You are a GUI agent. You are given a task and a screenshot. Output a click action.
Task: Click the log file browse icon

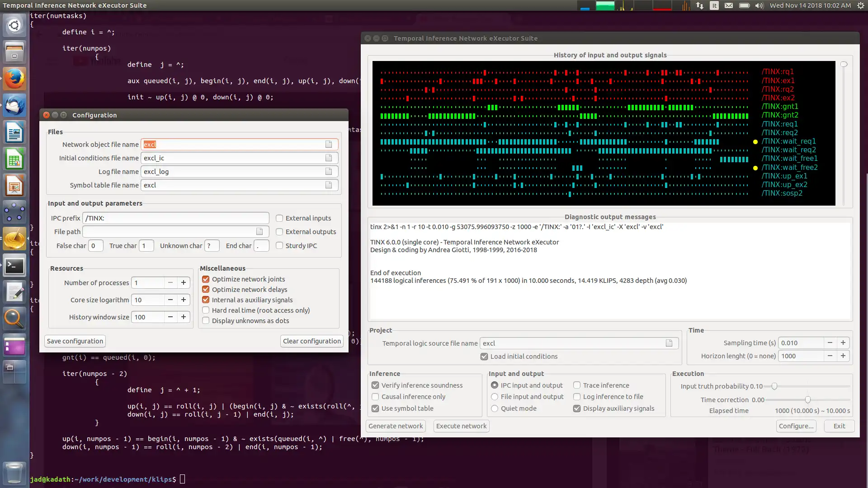[329, 171]
